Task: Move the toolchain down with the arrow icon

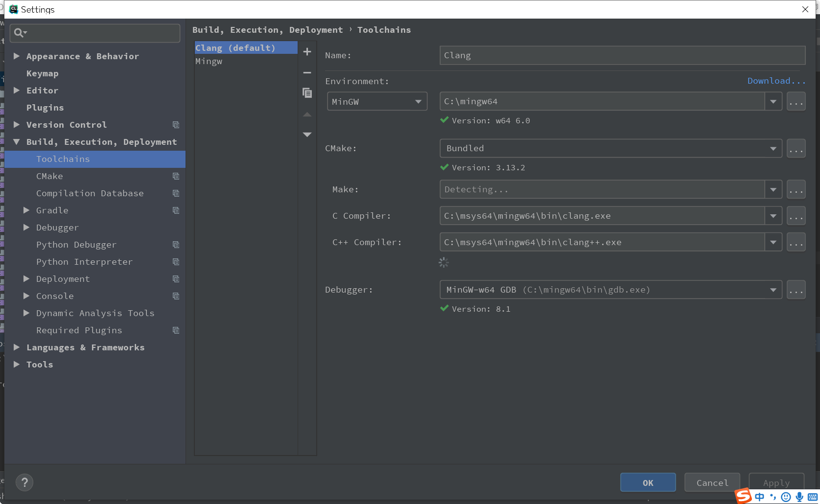Action: tap(307, 134)
